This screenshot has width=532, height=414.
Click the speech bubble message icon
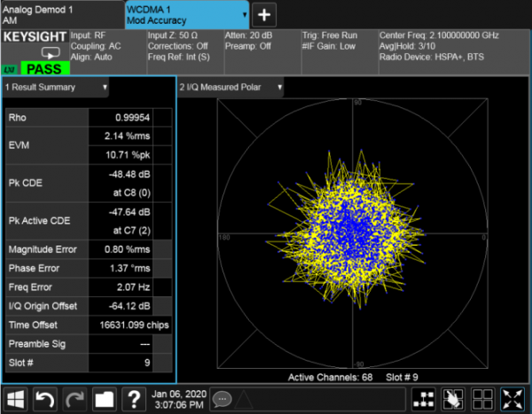(x=223, y=399)
